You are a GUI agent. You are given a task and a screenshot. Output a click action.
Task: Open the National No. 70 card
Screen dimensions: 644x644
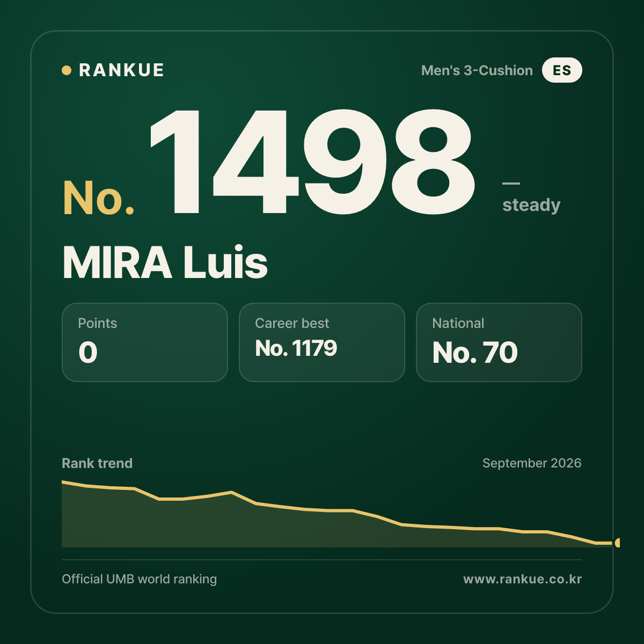click(499, 342)
